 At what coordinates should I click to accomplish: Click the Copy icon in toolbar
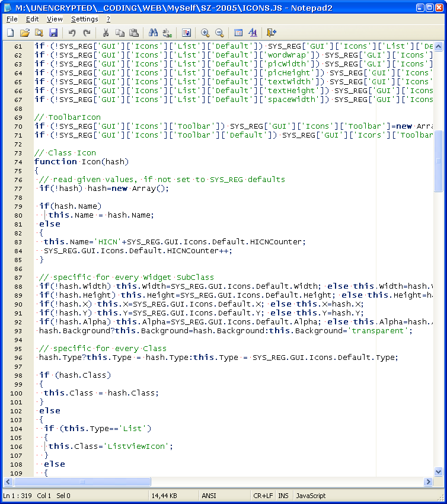[120, 33]
